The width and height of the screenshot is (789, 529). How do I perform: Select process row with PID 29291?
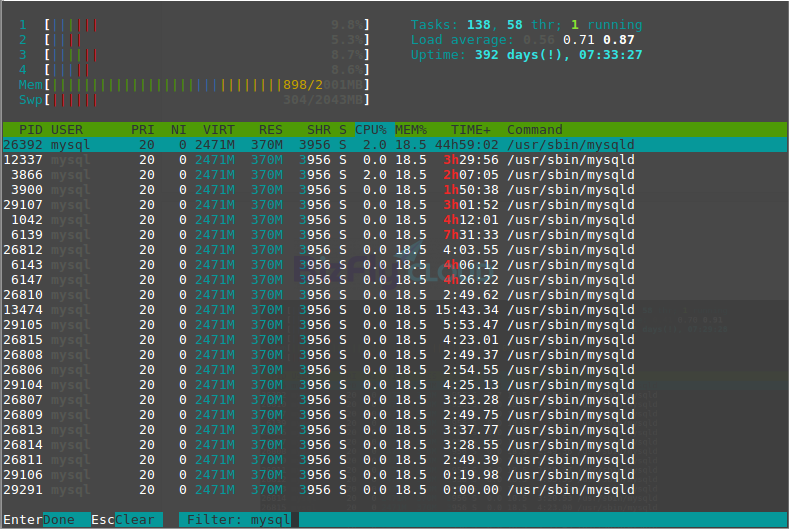pos(394,490)
